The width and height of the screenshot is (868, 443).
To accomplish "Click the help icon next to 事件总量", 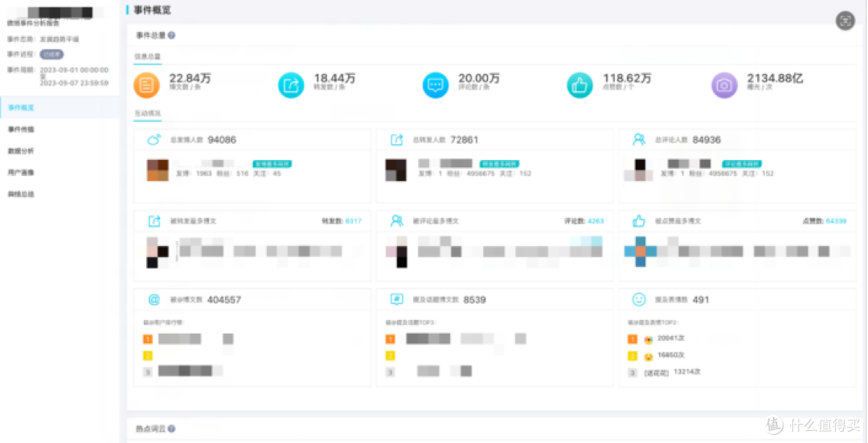I will pos(172,35).
